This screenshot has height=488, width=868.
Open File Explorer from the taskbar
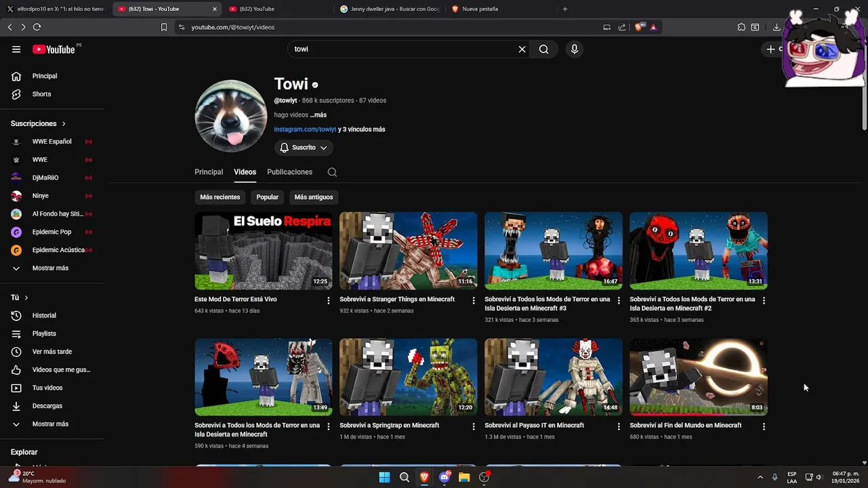pos(464,477)
